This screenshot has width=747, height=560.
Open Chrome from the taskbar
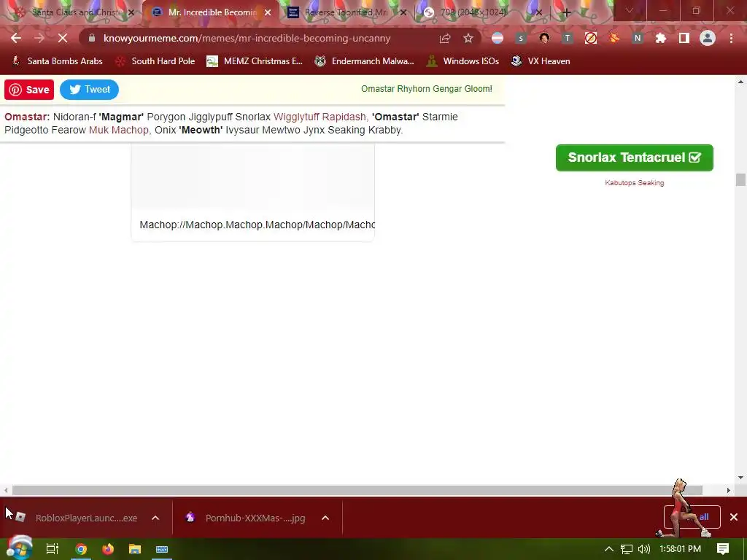(81, 549)
